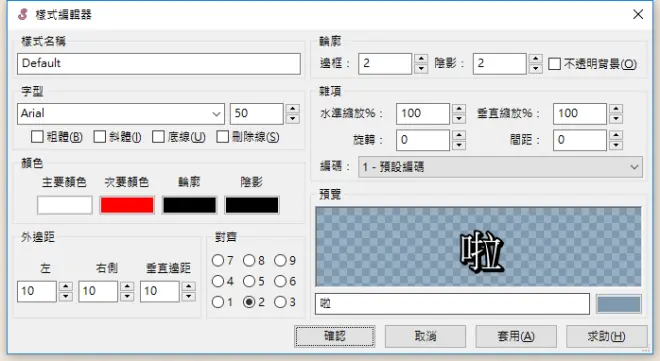Click the 水準縮放% horizontal scale field
This screenshot has height=361, width=660.
point(423,114)
